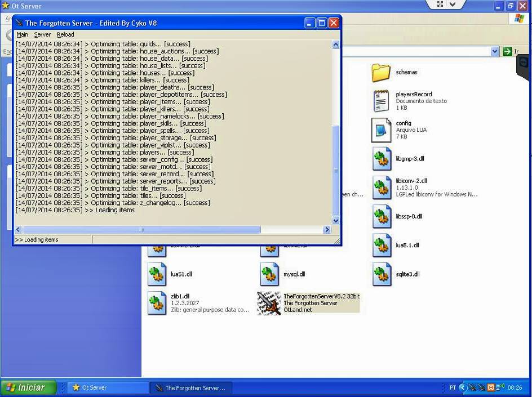Click the TheForgottenServerV8.2 32bit file name

pos(321,296)
